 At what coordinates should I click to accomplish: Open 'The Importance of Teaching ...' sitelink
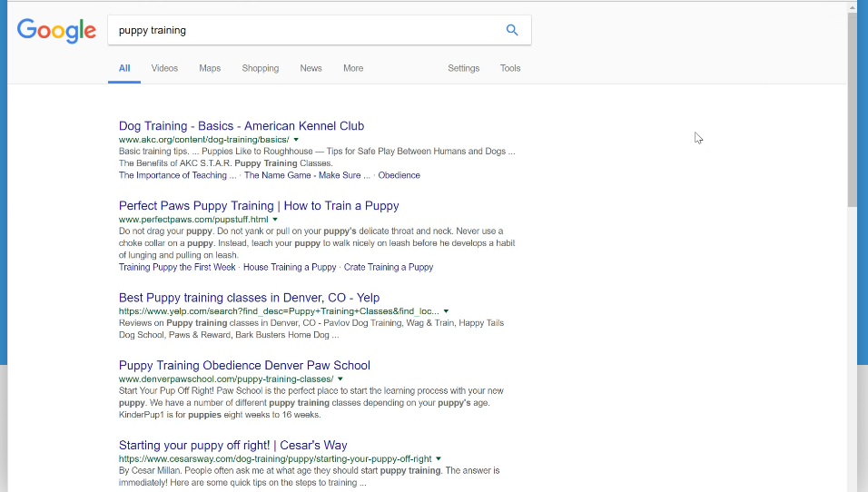(177, 175)
